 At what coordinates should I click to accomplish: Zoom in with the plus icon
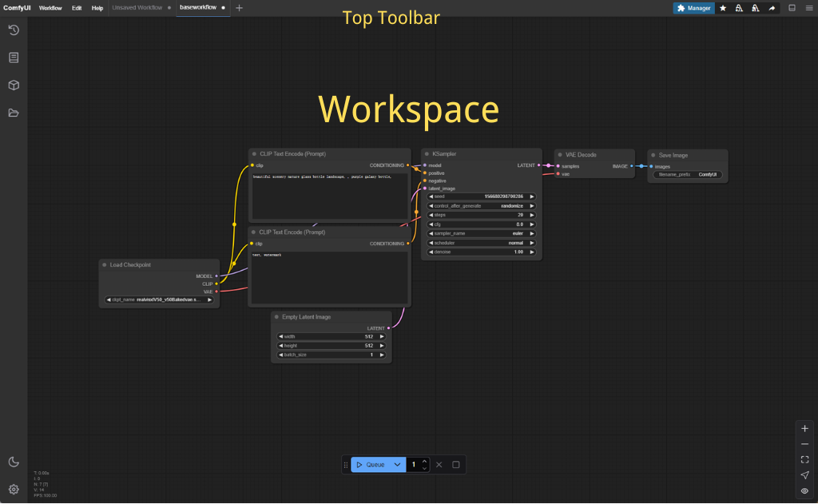[x=804, y=428]
